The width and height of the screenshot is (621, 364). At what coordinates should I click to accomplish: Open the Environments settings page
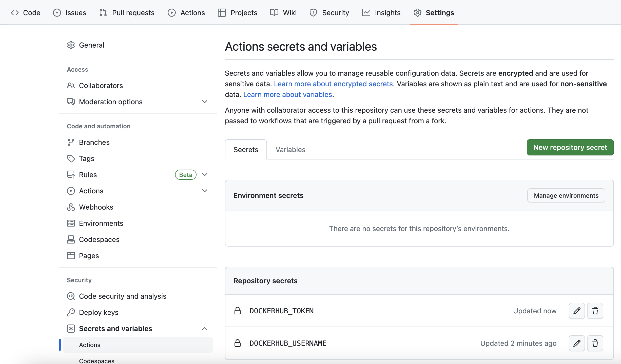click(101, 223)
